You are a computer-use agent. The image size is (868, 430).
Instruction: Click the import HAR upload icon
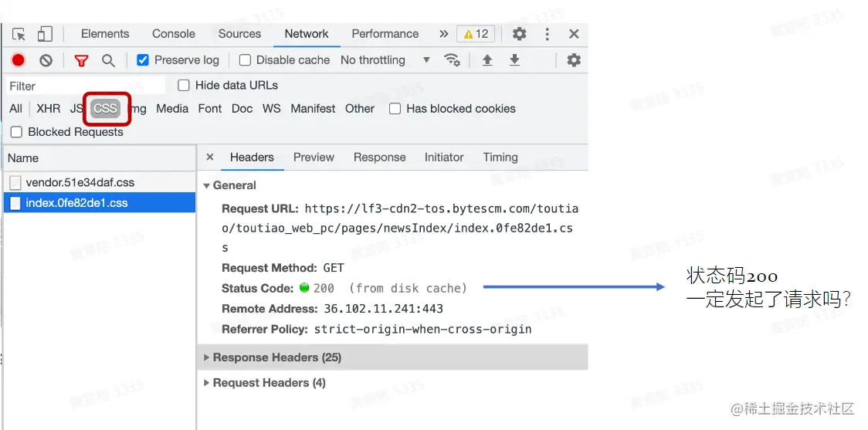point(487,60)
